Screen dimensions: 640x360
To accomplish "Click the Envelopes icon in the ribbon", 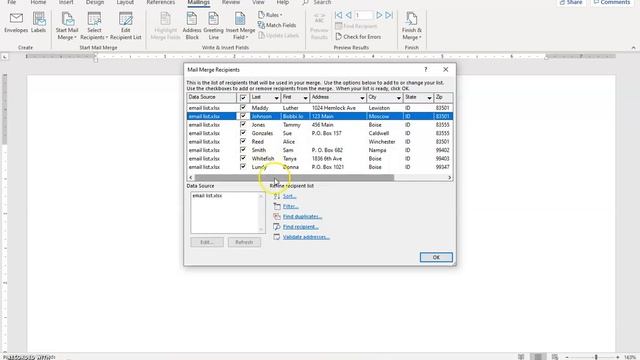I will coord(16,18).
